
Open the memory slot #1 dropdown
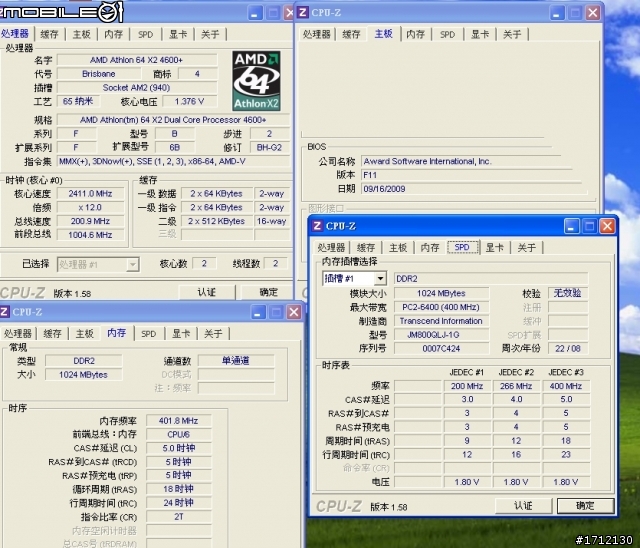pos(380,279)
